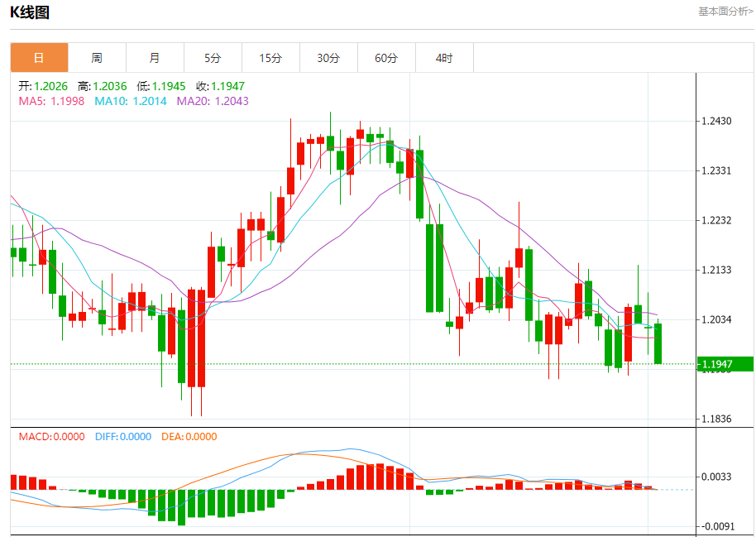Open the 15分 interval tab
Image resolution: width=756 pixels, height=537 pixels.
[x=270, y=58]
